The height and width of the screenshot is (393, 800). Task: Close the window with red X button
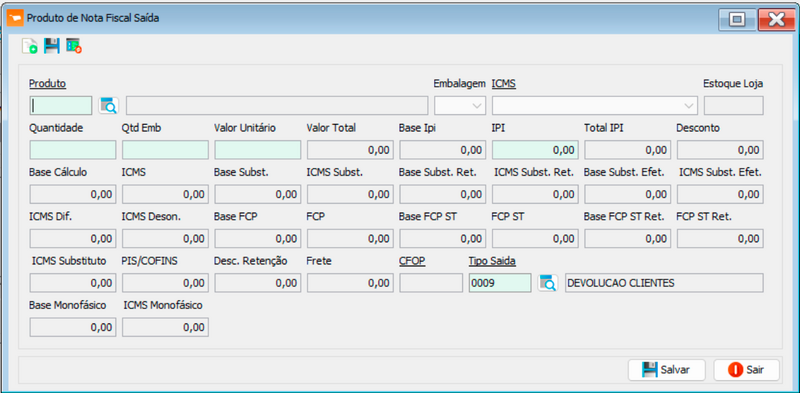pos(776,19)
